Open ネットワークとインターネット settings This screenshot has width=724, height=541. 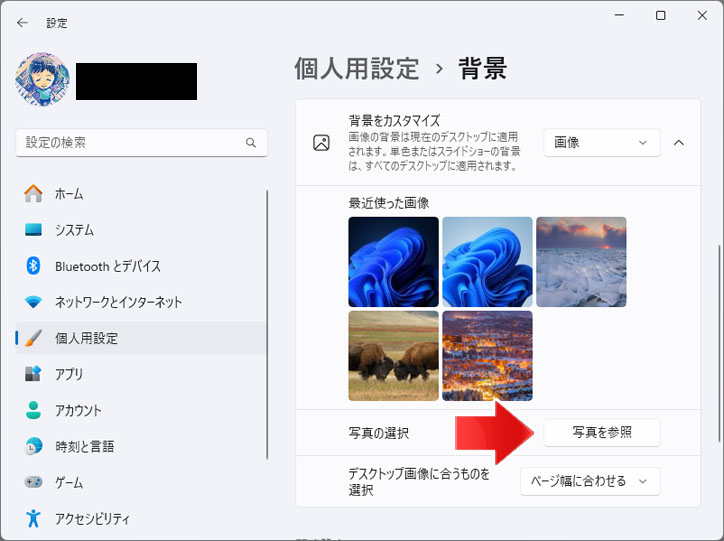pos(141,302)
